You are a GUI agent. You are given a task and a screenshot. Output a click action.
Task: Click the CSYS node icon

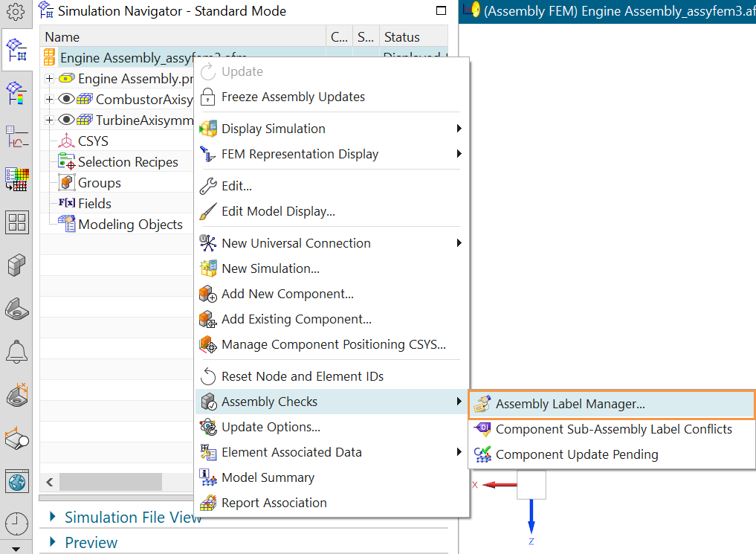tap(67, 141)
